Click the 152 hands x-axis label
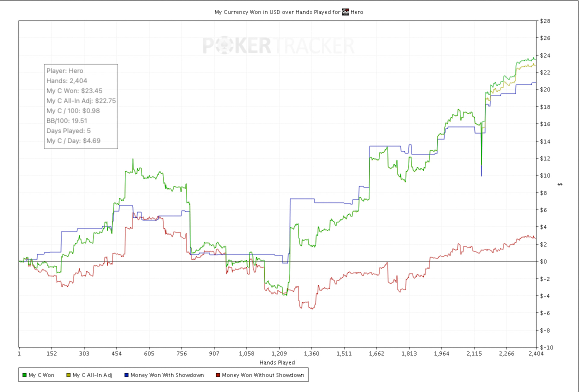Screen dimensions: 579x392 (52, 353)
